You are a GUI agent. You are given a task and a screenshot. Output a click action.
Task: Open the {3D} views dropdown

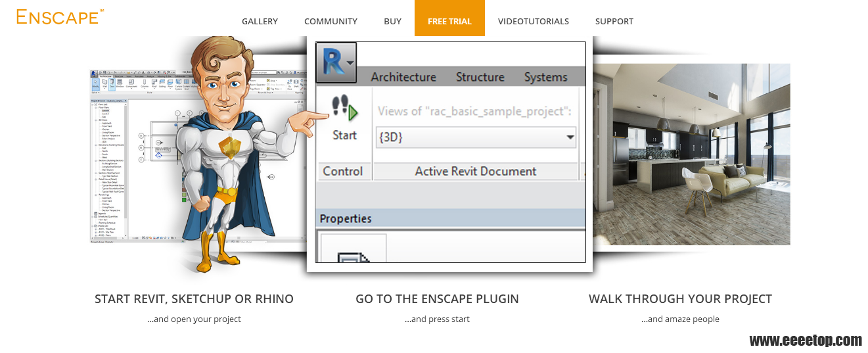(x=476, y=138)
